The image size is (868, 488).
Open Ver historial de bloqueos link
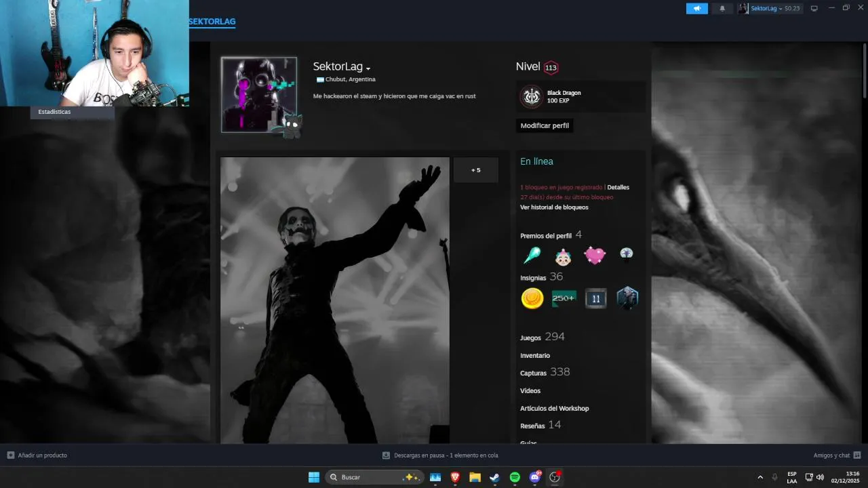(x=554, y=207)
